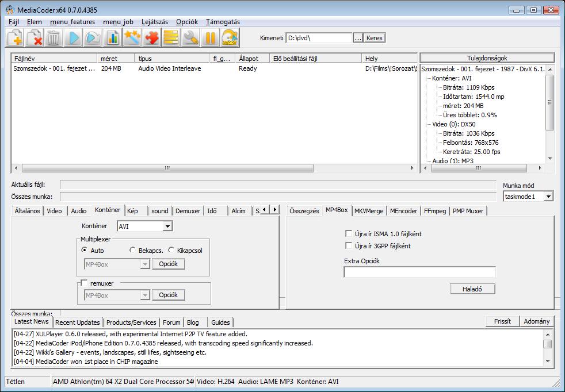Click the properties panel vertical scrollbar

click(549, 113)
